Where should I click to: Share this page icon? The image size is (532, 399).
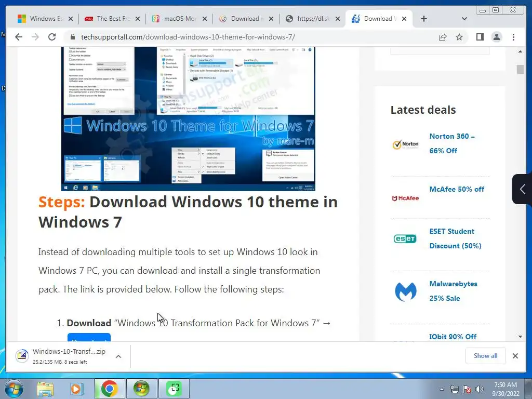coord(443,37)
